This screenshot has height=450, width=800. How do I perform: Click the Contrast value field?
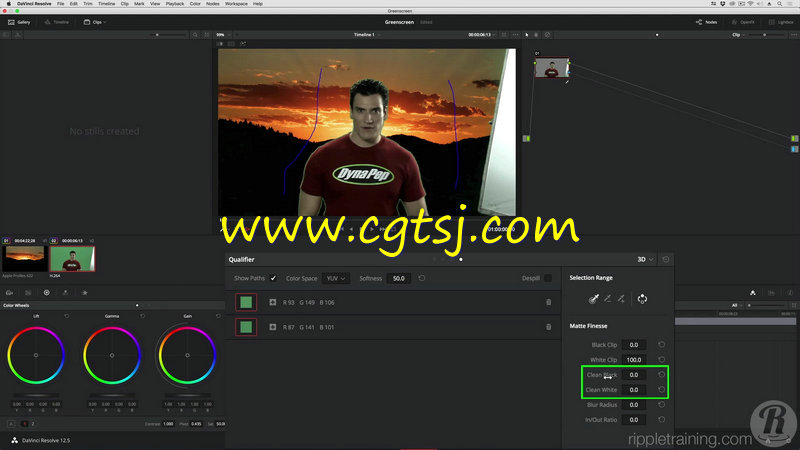[168, 423]
